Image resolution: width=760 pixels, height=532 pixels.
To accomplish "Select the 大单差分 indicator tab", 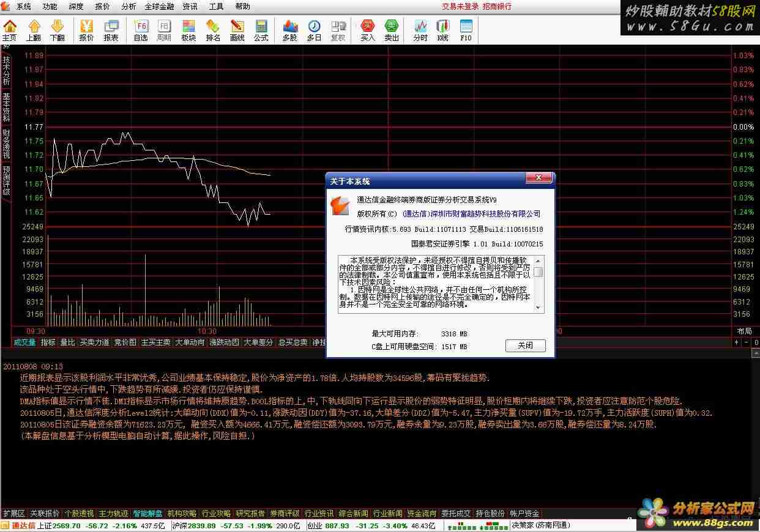I will pyautogui.click(x=259, y=342).
